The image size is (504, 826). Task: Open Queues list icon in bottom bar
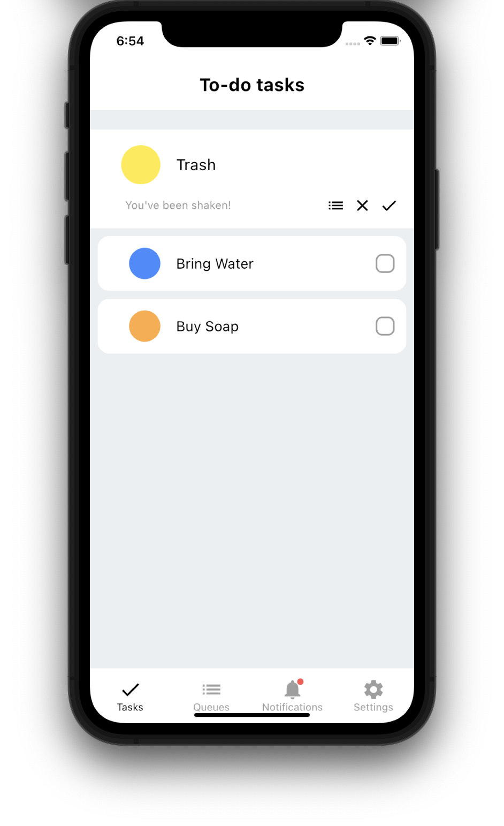pos(211,689)
